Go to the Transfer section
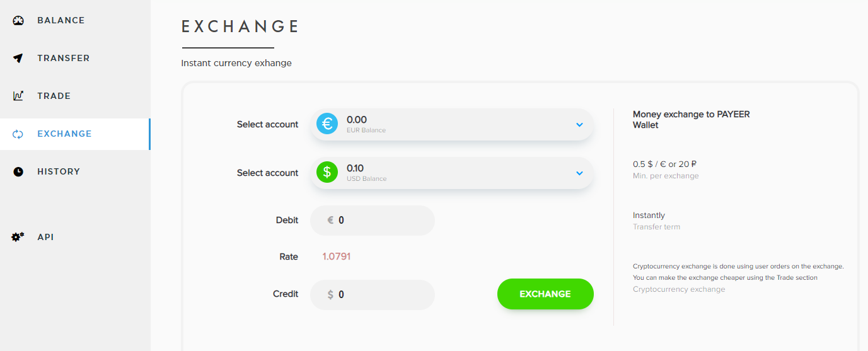This screenshot has width=868, height=351. click(63, 58)
